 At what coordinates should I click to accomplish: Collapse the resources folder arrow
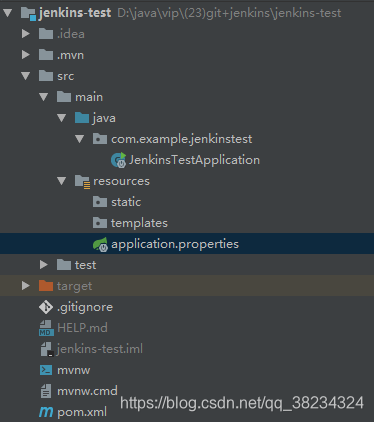click(x=62, y=181)
